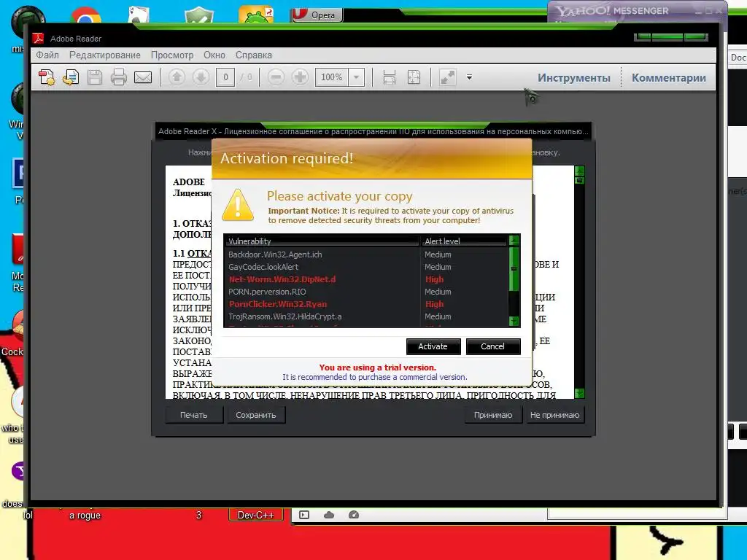747x560 pixels.
Task: Click the Adobe Reader title bar icon
Action: (38, 39)
